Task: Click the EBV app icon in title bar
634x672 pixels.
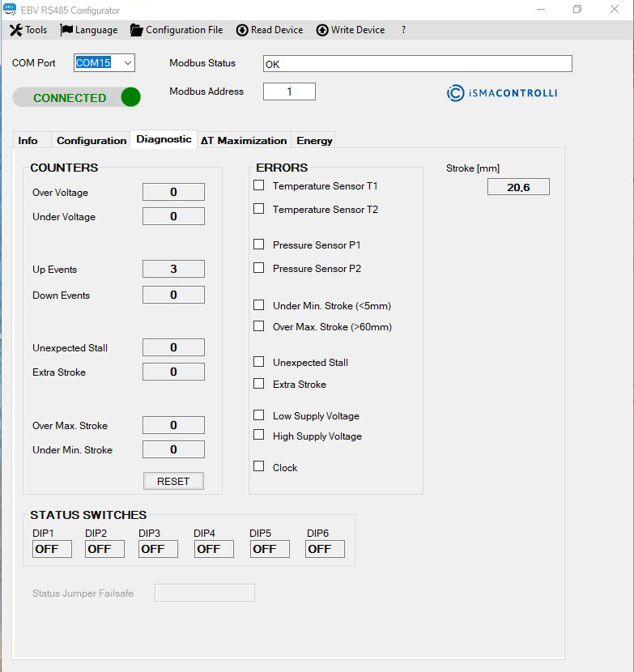Action: tap(10, 10)
